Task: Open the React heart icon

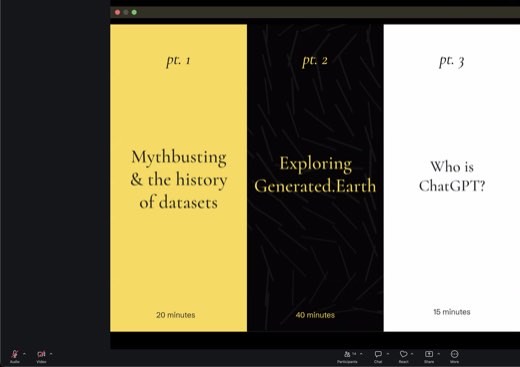Action: (403, 354)
